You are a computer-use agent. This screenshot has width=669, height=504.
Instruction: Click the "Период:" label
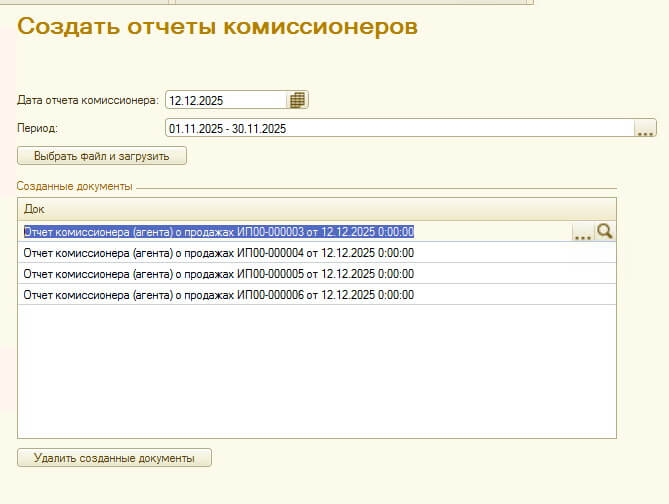coord(38,128)
